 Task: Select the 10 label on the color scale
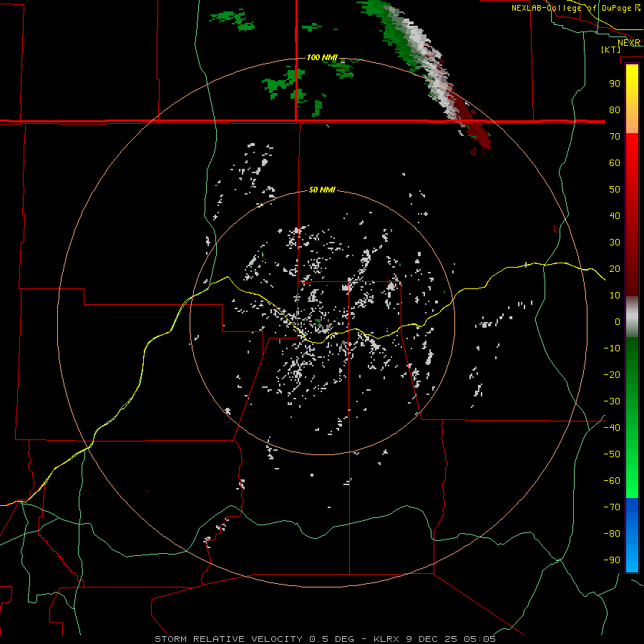click(x=615, y=296)
